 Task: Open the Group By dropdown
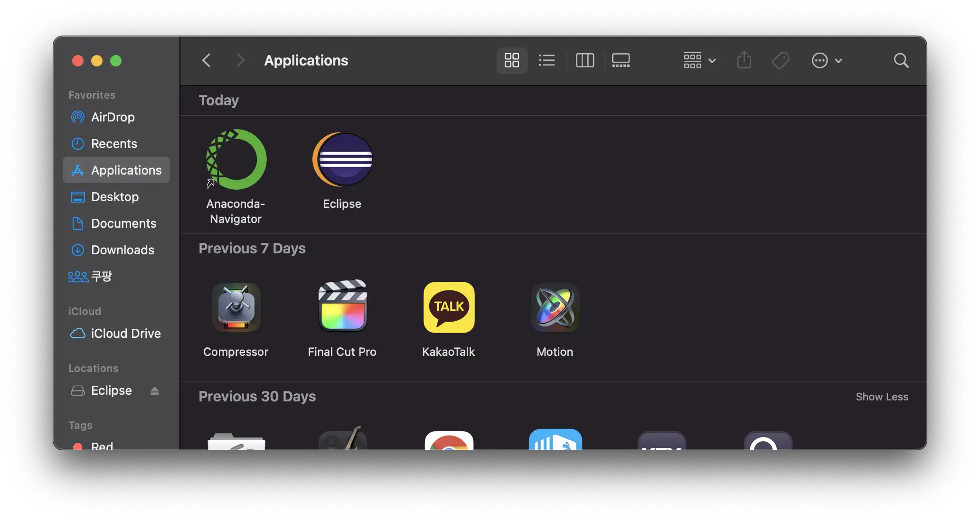(x=699, y=60)
